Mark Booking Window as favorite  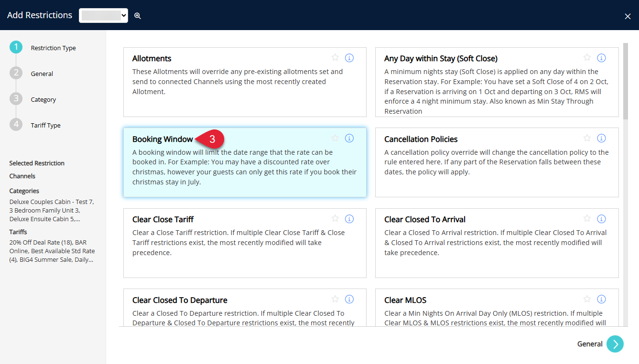[x=335, y=138]
